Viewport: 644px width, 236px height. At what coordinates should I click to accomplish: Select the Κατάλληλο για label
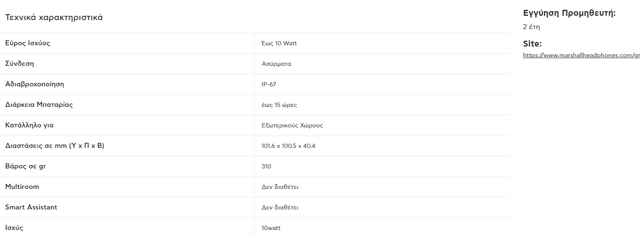(x=29, y=125)
